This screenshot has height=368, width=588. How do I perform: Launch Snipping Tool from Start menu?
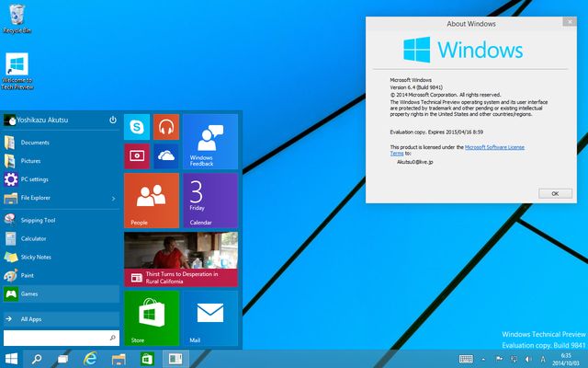pyautogui.click(x=62, y=220)
